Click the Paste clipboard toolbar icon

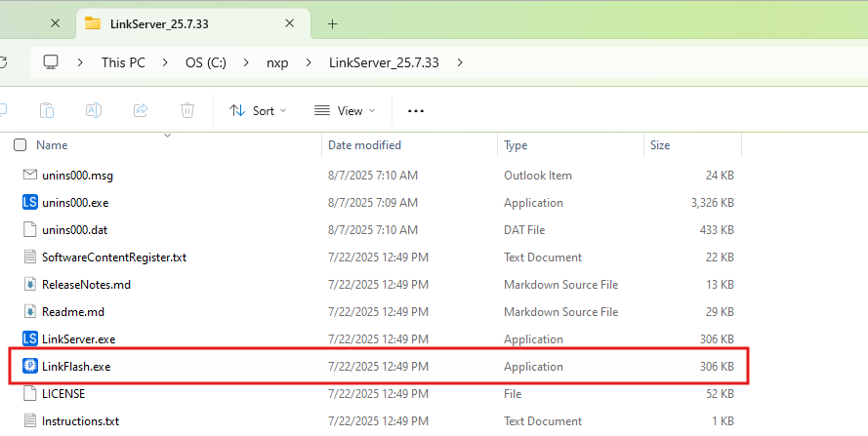[47, 110]
